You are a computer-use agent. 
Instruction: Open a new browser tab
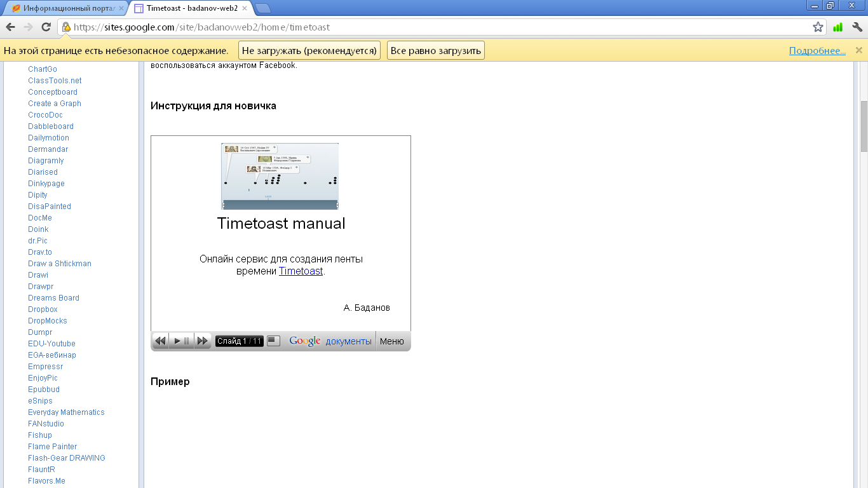[262, 8]
